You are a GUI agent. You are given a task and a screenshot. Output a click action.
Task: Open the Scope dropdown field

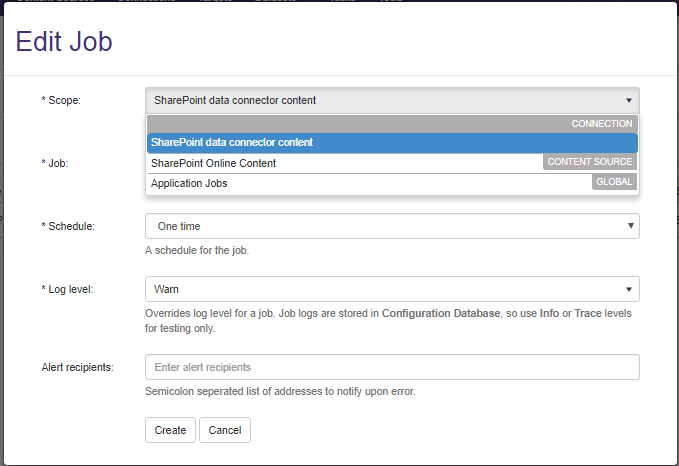[380, 100]
